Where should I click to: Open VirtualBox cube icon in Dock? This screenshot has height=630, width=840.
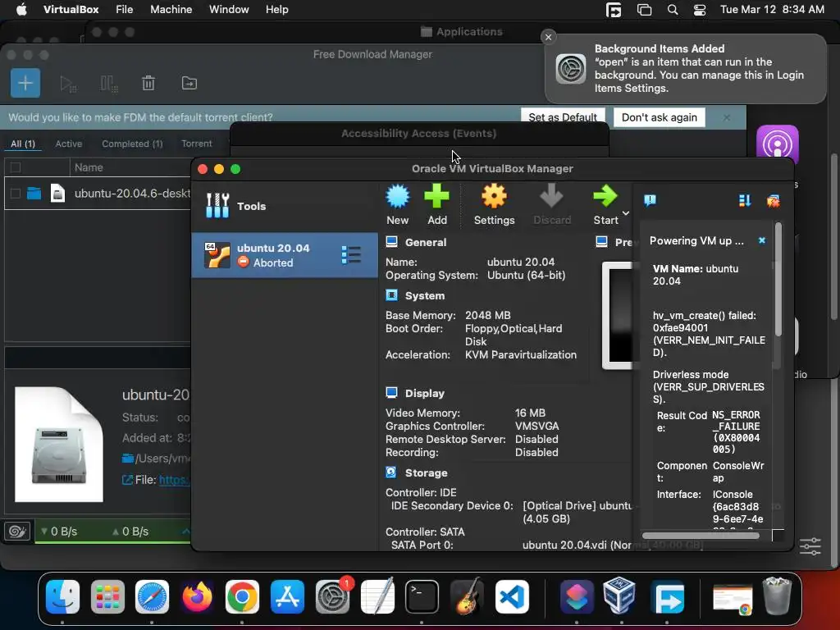(x=619, y=596)
